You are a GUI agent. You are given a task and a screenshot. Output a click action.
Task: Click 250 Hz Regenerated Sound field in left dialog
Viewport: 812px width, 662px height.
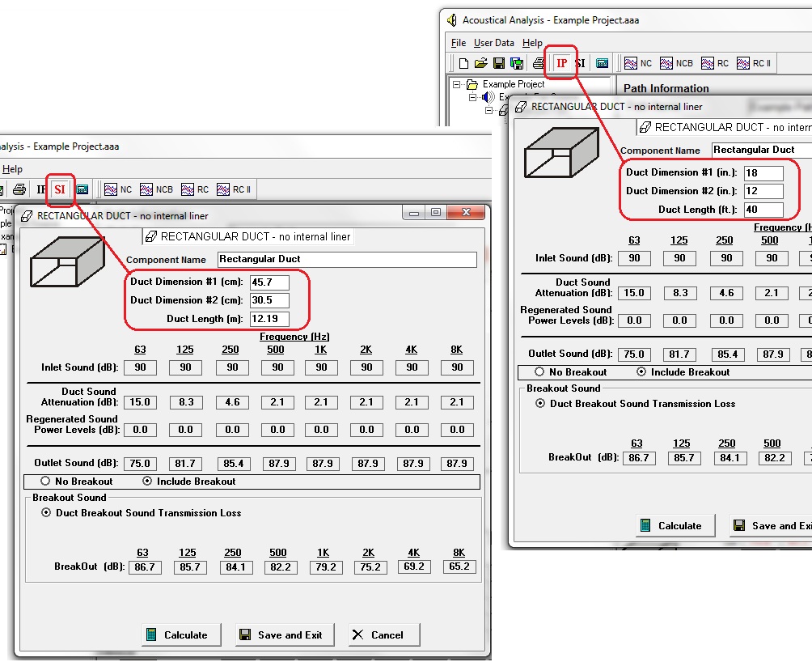(232, 430)
